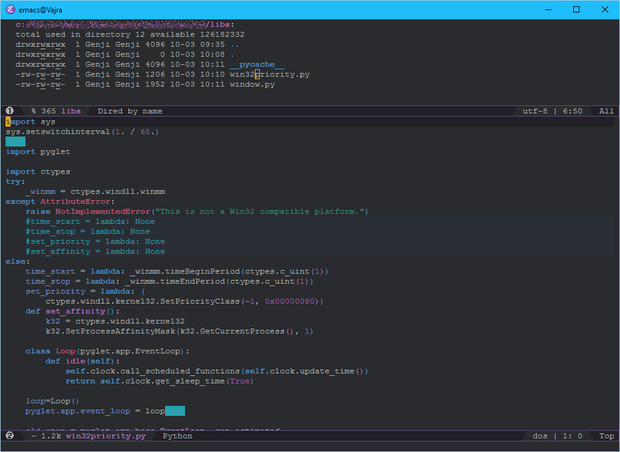
Task: Click the commented '#set_affinity' line
Action: (95, 252)
